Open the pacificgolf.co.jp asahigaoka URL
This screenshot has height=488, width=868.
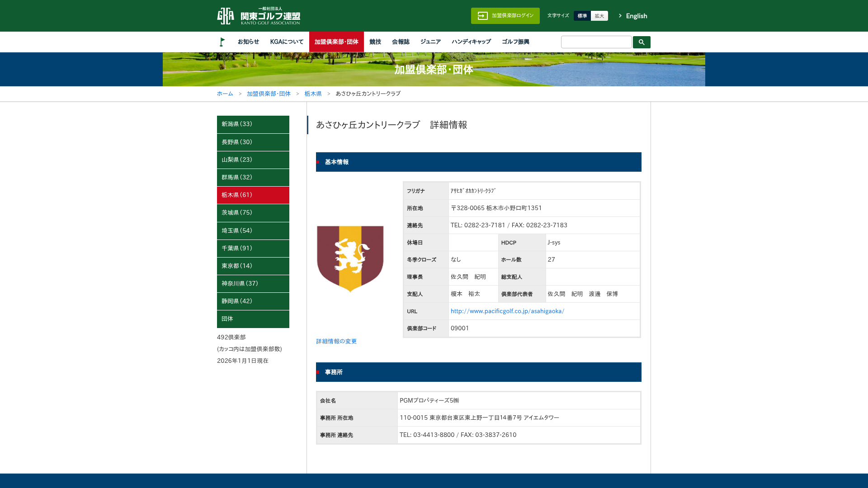pyautogui.click(x=507, y=311)
